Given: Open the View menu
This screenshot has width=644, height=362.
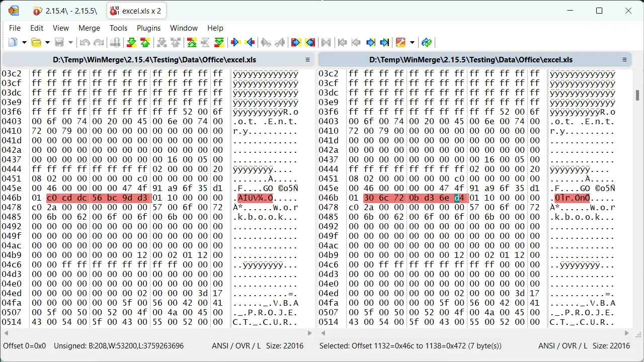Looking at the screenshot, I should tap(61, 28).
